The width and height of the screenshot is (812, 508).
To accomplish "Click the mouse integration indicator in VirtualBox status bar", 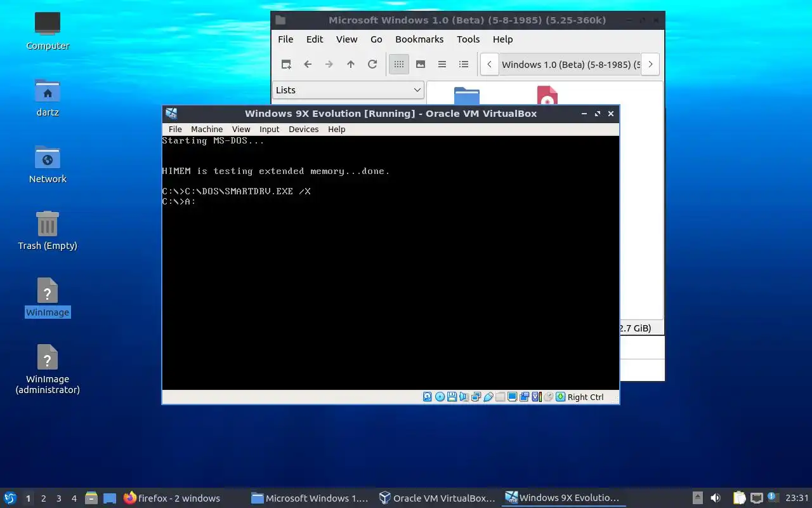I will (549, 397).
